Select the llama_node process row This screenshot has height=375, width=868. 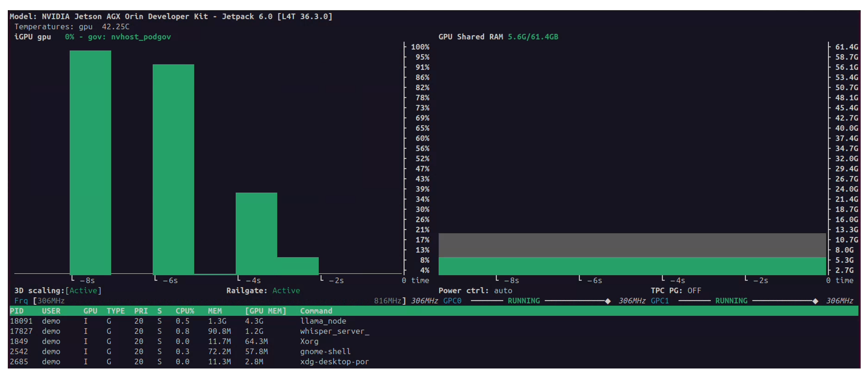point(323,321)
